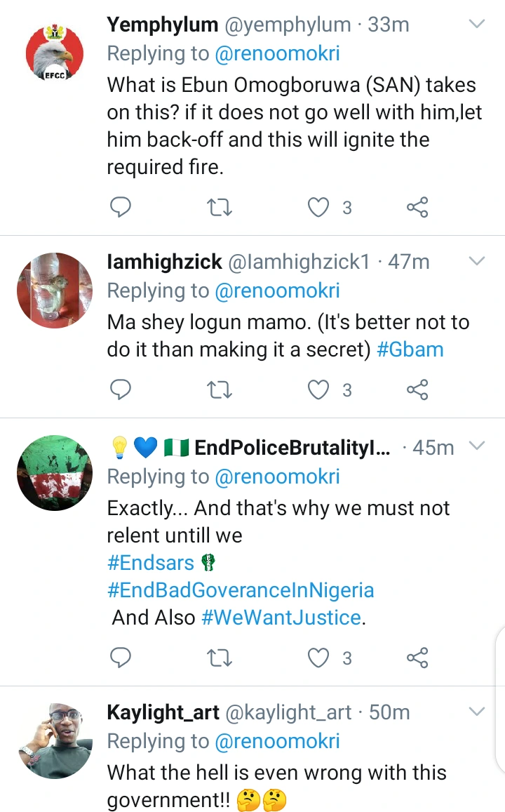Open dropdown arrow on Kaylight_art's tweet
The image size is (505, 812).
point(477,712)
